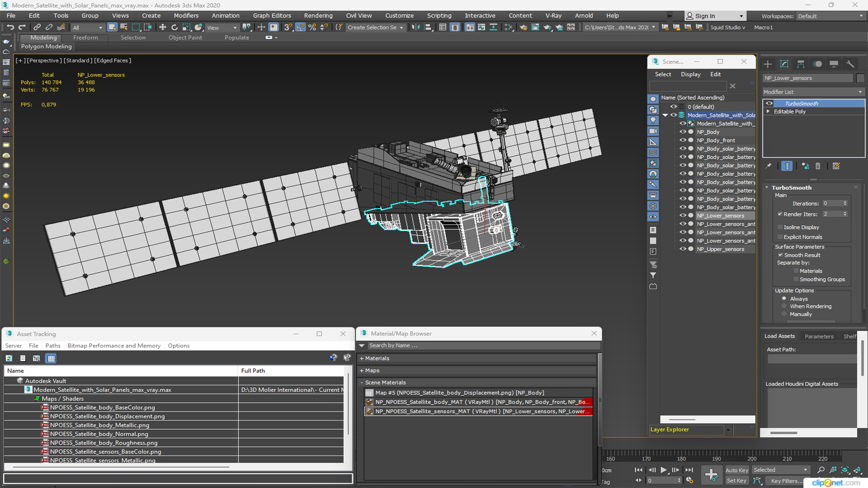The width and height of the screenshot is (868, 488).
Task: Activate the Select and Move tool
Action: pos(163,28)
